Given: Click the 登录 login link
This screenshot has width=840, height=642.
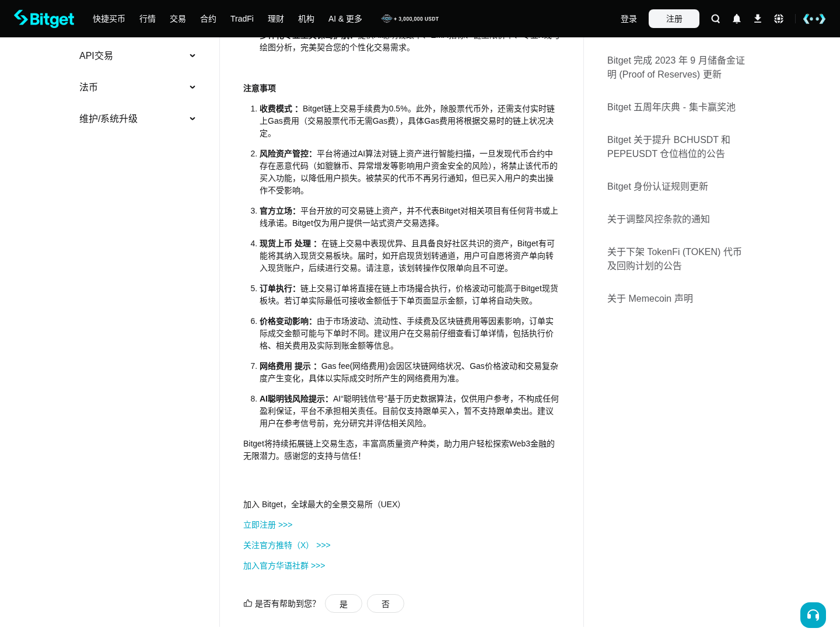Looking at the screenshot, I should point(629,19).
